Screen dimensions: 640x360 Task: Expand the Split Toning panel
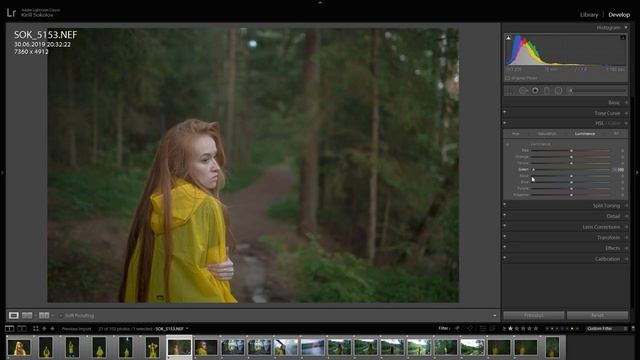pos(626,206)
